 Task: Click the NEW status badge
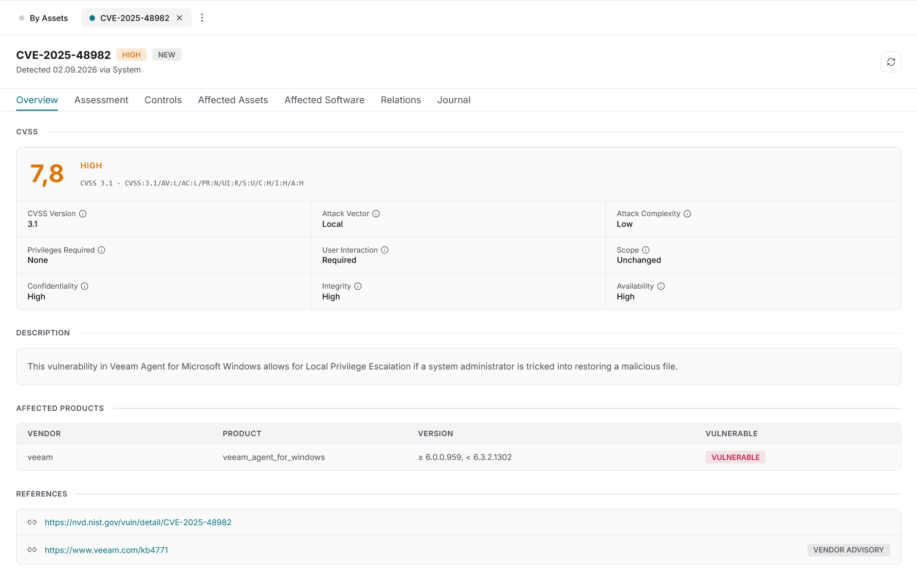click(x=166, y=55)
